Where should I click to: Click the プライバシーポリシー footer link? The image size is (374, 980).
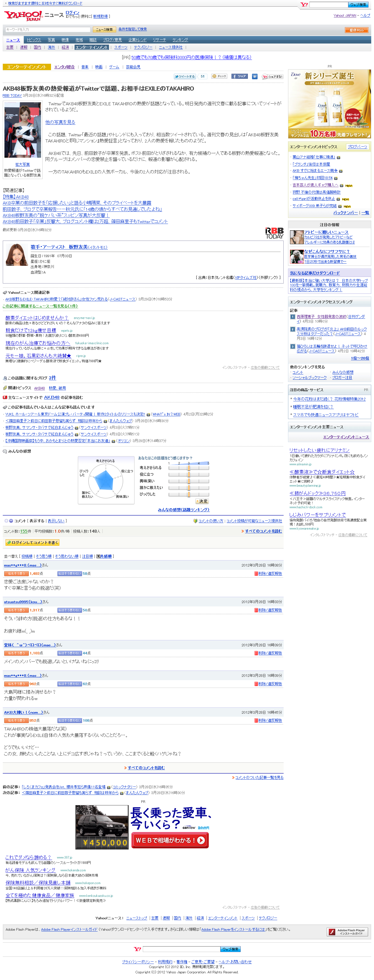pyautogui.click(x=138, y=962)
